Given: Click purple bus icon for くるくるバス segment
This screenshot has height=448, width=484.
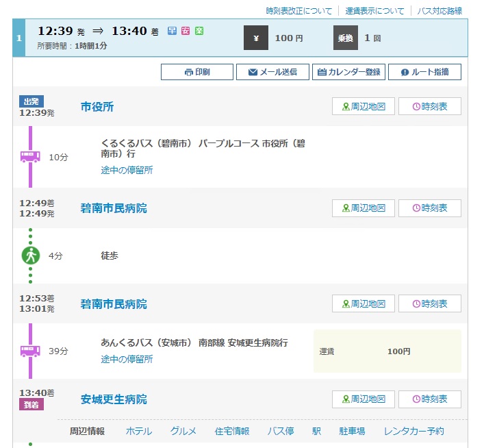Looking at the screenshot, I should coord(30,157).
